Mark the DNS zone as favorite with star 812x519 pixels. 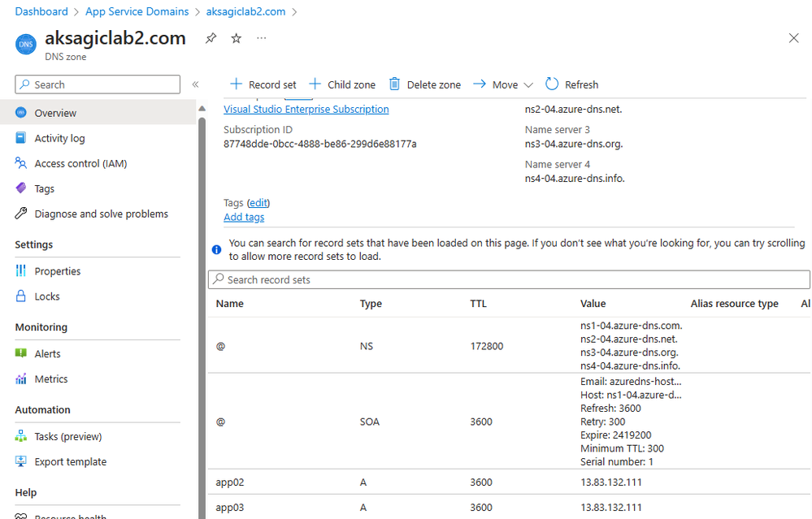tap(237, 38)
